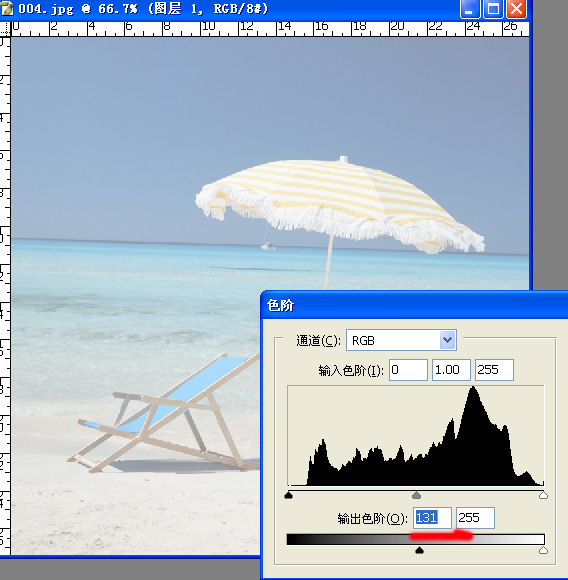568x580 pixels.
Task: Click the output levels field showing 131
Action: click(x=432, y=517)
